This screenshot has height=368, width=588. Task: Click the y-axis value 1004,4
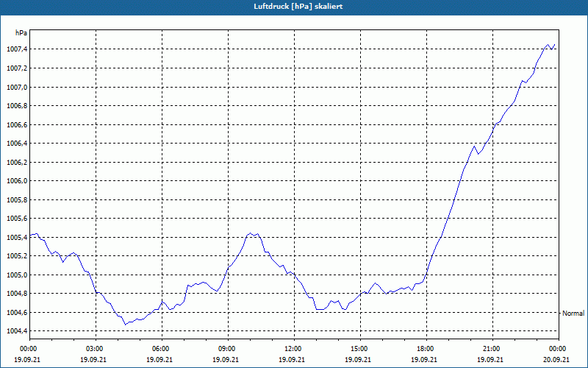pos(16,331)
